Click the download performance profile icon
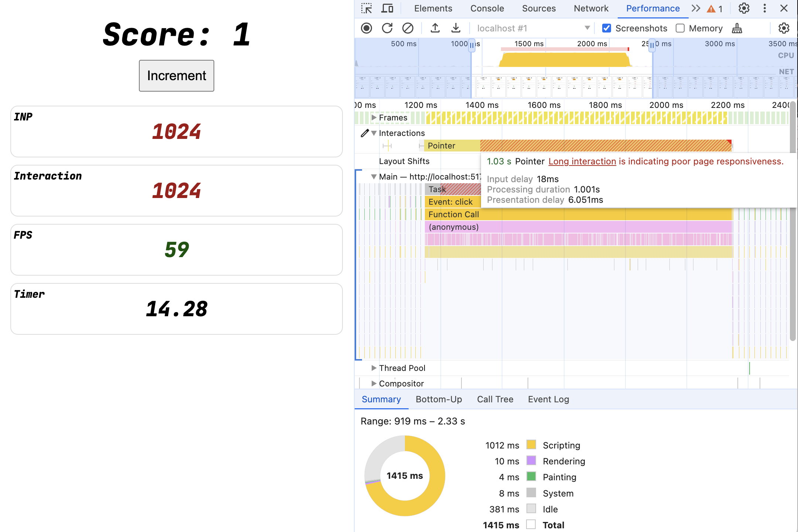 tap(454, 27)
